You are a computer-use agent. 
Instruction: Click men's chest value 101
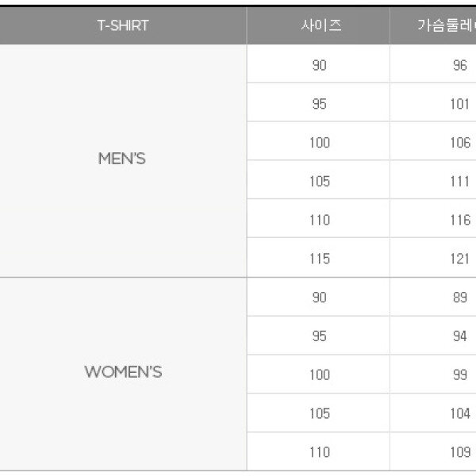(460, 104)
